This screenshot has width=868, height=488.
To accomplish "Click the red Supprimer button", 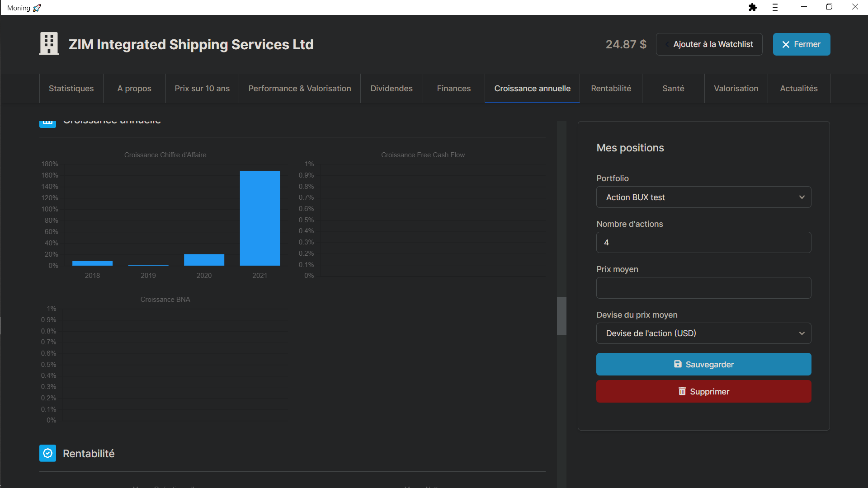I will (703, 391).
